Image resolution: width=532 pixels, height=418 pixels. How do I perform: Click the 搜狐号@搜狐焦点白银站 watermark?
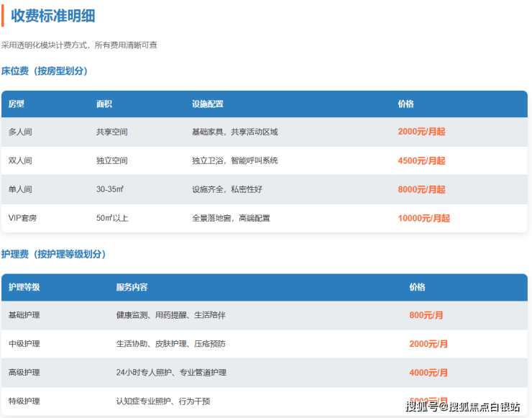point(462,407)
